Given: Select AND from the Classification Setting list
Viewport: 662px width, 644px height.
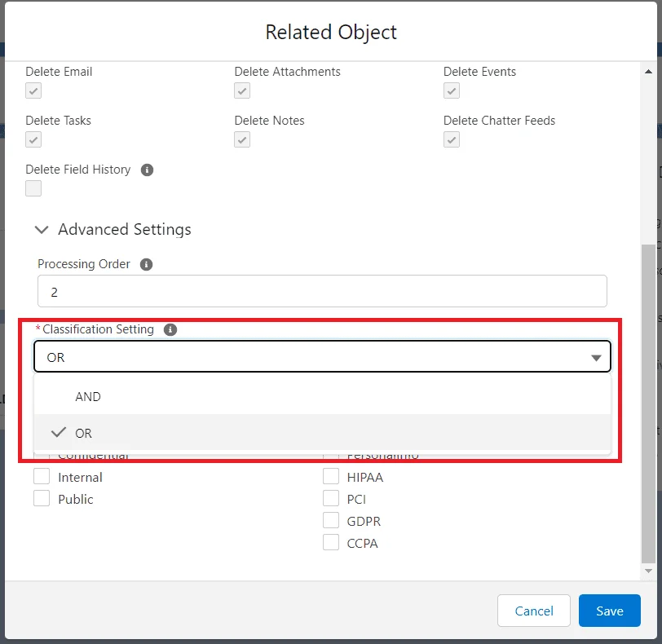Looking at the screenshot, I should 89,396.
